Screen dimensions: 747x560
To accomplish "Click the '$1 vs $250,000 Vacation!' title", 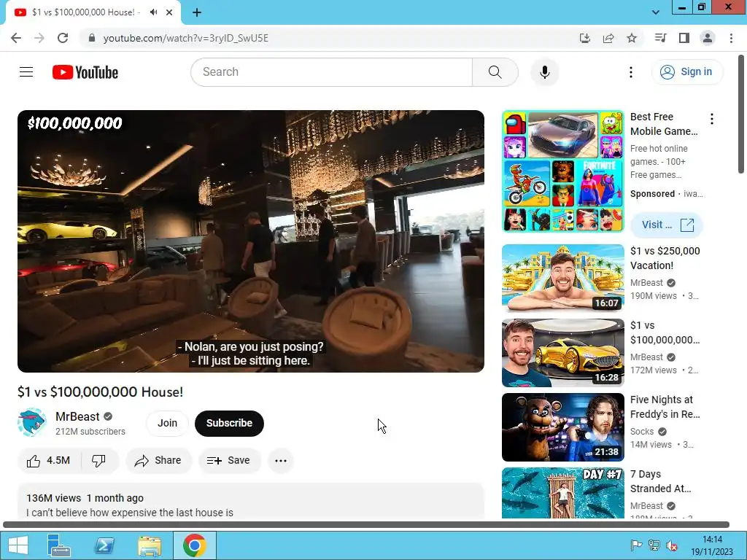I will [665, 258].
